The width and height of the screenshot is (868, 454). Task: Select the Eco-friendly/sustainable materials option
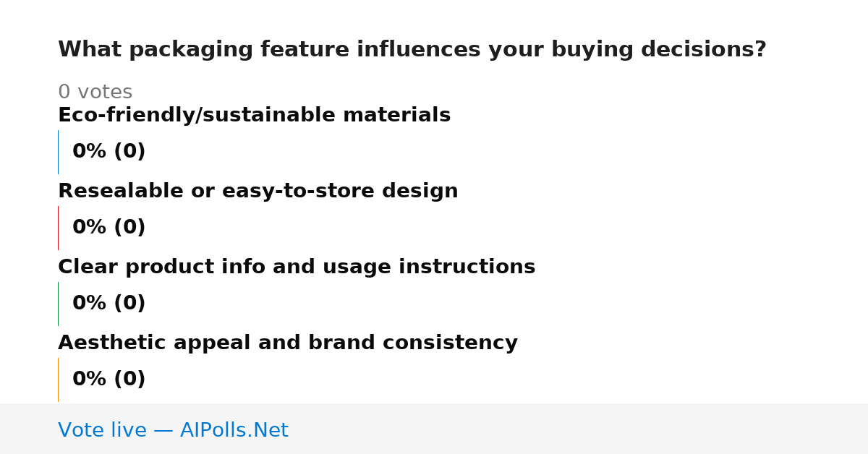(x=254, y=116)
